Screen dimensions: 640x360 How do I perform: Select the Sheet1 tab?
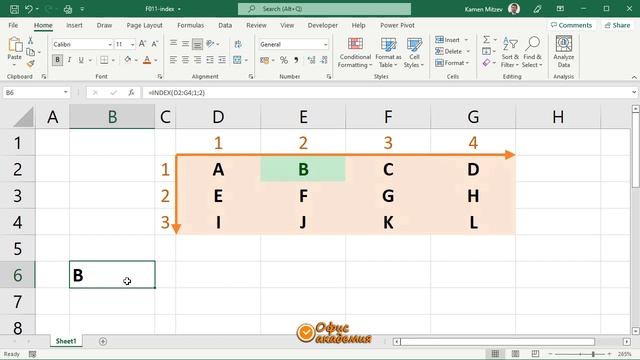[66, 341]
